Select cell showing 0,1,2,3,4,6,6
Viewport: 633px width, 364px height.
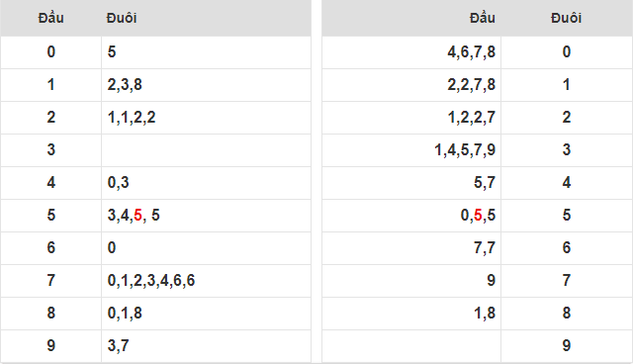[x=206, y=281]
